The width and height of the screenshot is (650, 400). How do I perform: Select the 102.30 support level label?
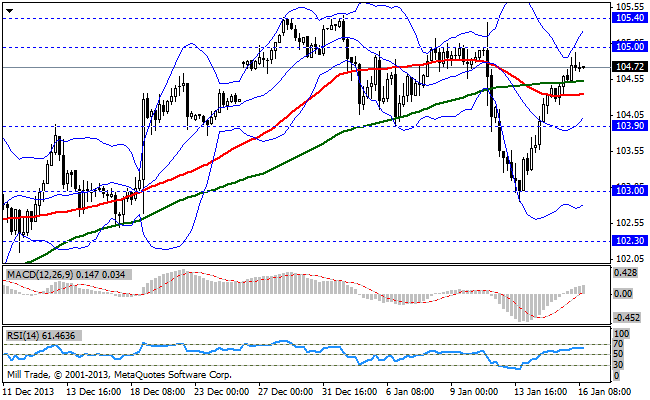[630, 241]
